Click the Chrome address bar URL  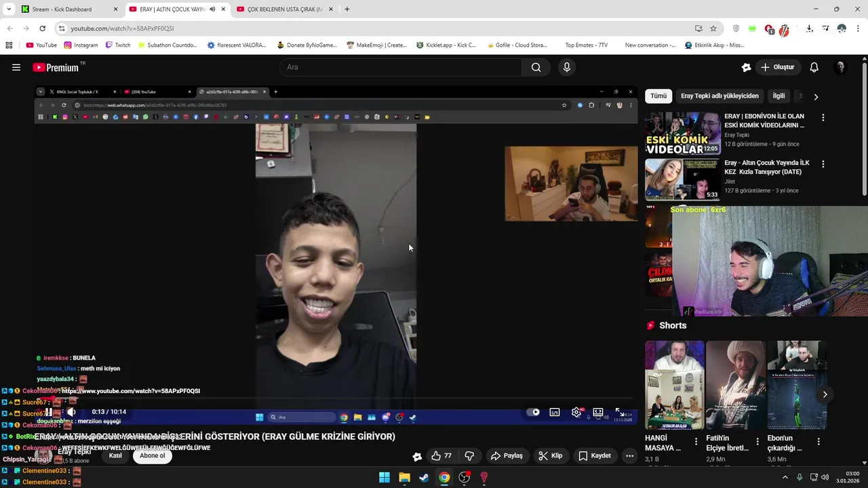pos(122,28)
